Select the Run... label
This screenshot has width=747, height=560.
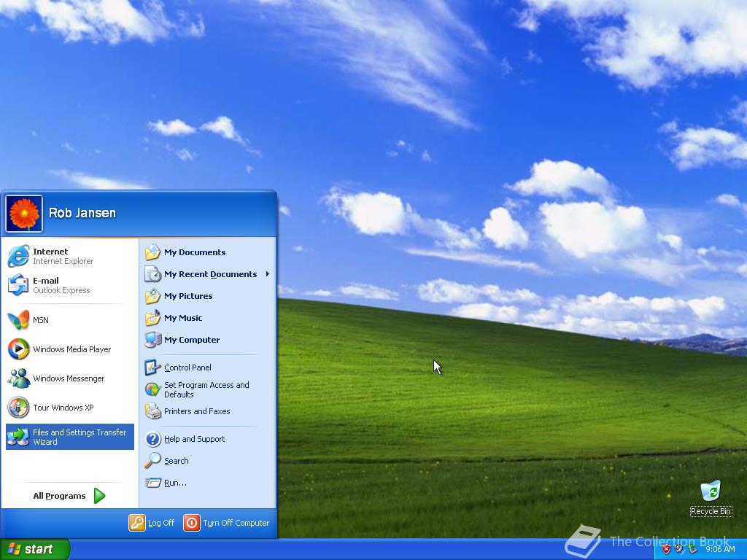point(175,483)
